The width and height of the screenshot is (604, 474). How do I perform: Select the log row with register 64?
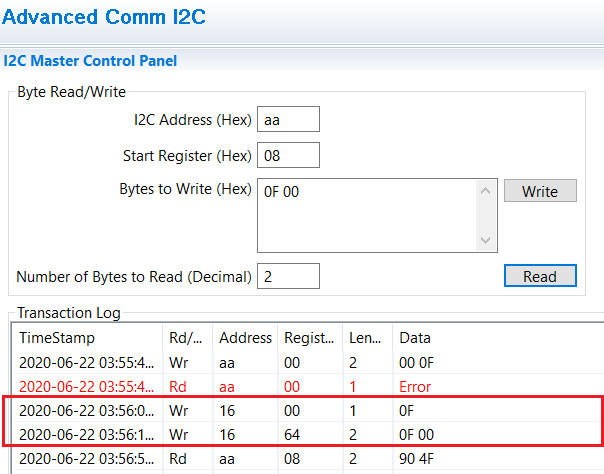tap(308, 435)
